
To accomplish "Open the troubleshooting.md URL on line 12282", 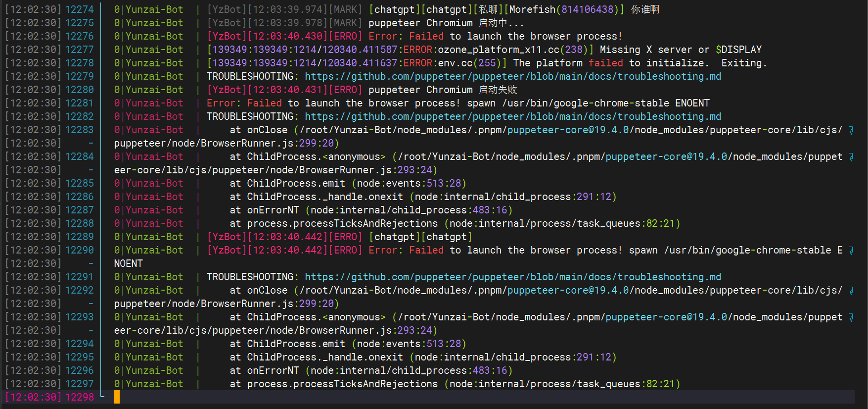I will click(513, 116).
